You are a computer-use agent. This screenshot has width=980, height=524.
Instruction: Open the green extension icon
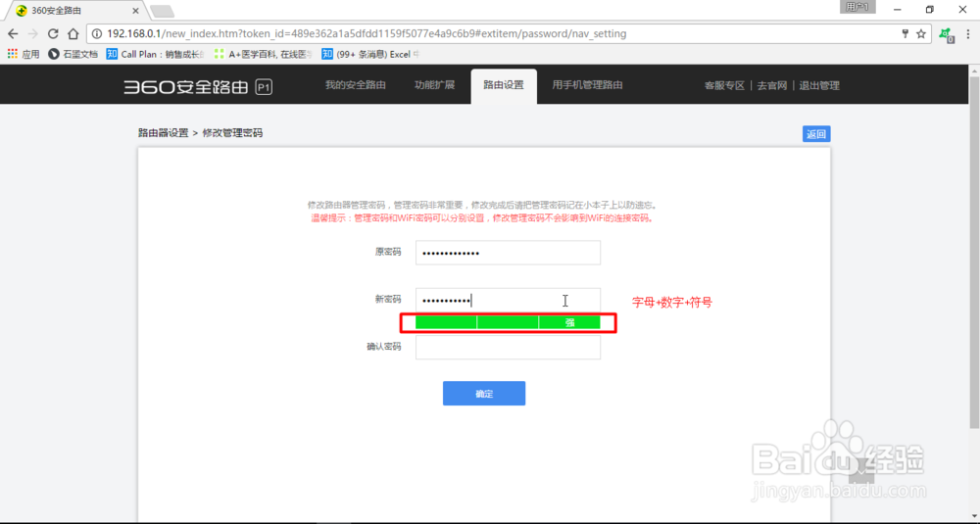(x=947, y=34)
